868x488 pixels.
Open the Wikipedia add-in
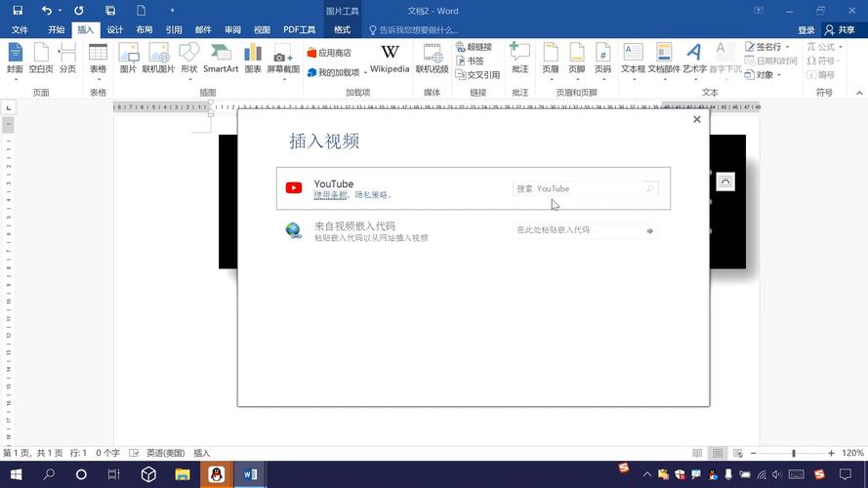[x=390, y=60]
